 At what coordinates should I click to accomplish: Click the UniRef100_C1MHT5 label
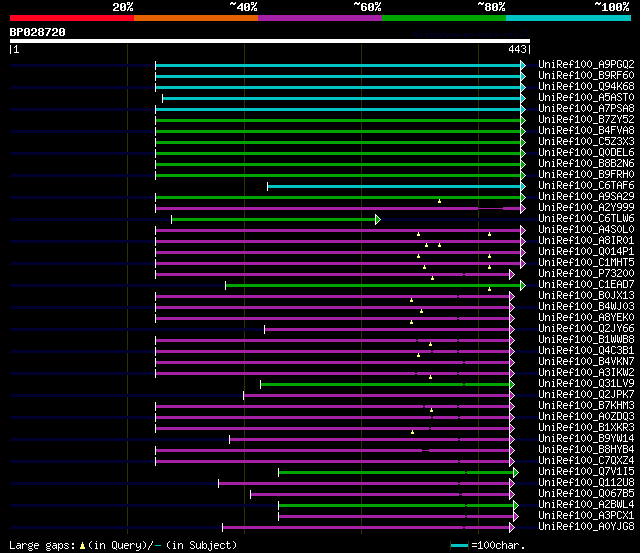coord(586,263)
